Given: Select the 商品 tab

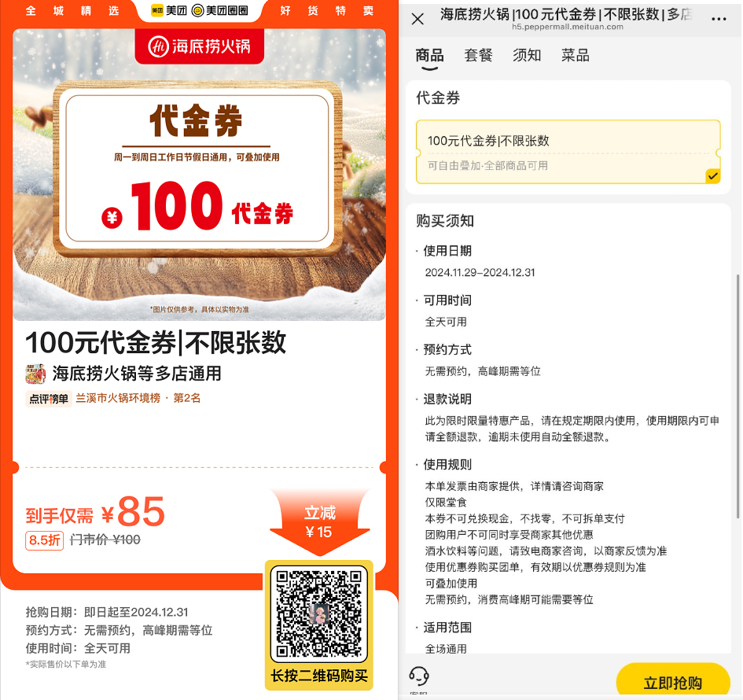Looking at the screenshot, I should (x=429, y=56).
